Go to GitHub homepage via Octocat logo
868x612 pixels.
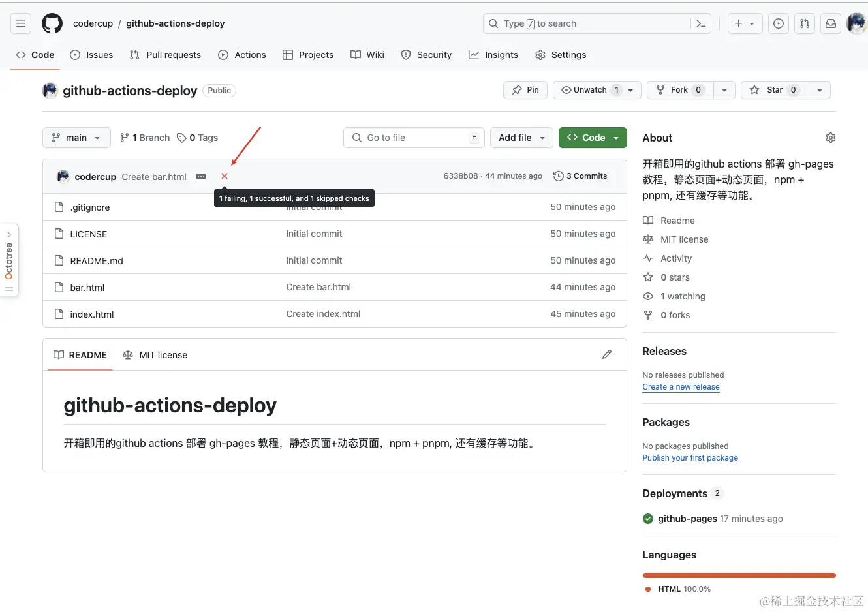coord(52,23)
